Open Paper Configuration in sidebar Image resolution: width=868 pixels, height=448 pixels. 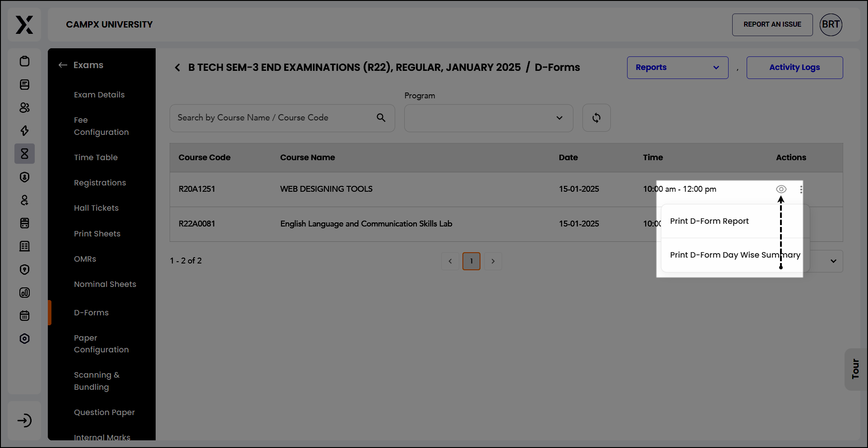click(x=102, y=344)
